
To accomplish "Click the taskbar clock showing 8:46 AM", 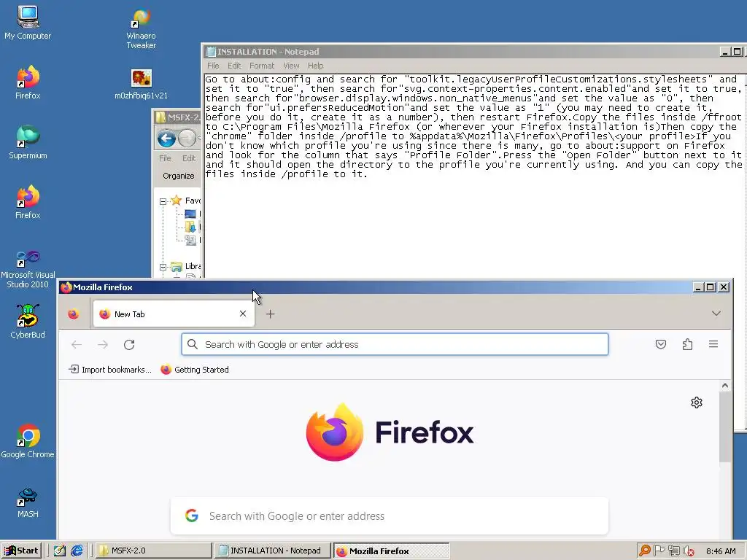I will (x=721, y=551).
